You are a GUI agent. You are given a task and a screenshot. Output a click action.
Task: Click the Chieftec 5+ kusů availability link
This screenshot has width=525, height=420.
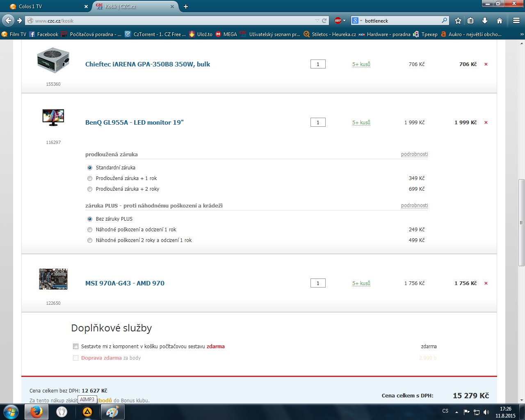(361, 64)
